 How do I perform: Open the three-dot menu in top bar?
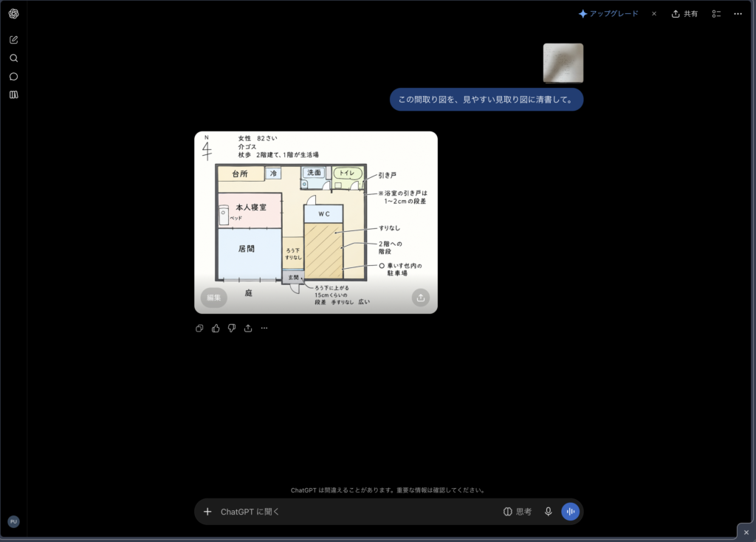738,13
